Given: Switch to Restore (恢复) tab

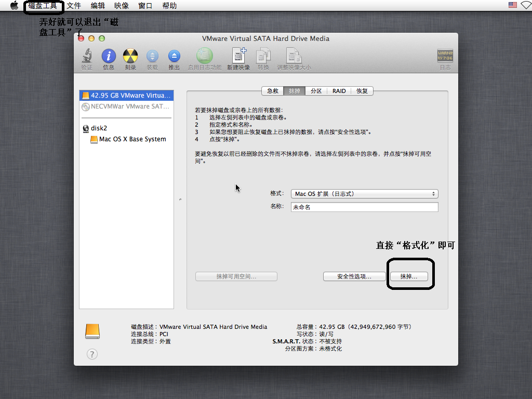Looking at the screenshot, I should pyautogui.click(x=362, y=91).
